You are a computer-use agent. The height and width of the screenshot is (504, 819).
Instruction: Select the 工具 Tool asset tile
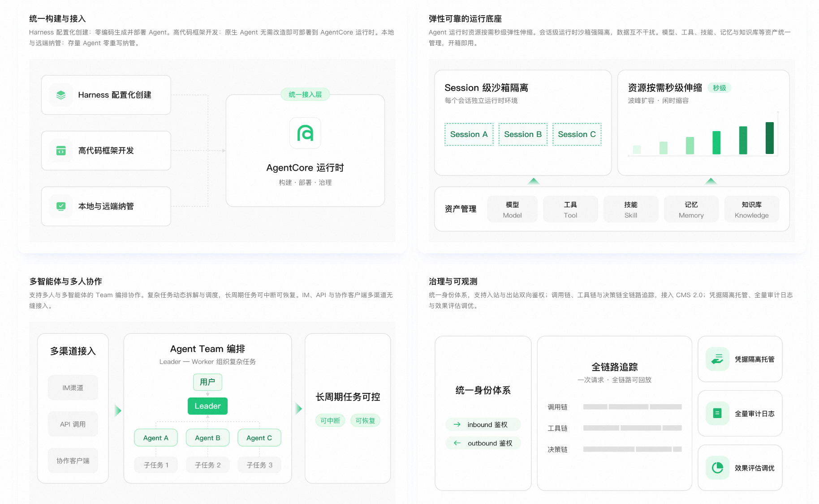(x=570, y=209)
